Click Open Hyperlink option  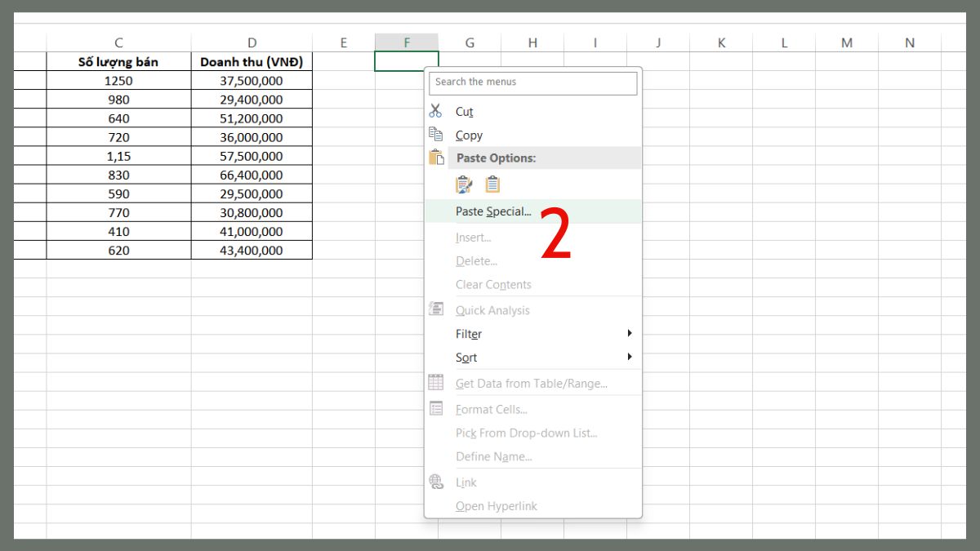point(496,506)
